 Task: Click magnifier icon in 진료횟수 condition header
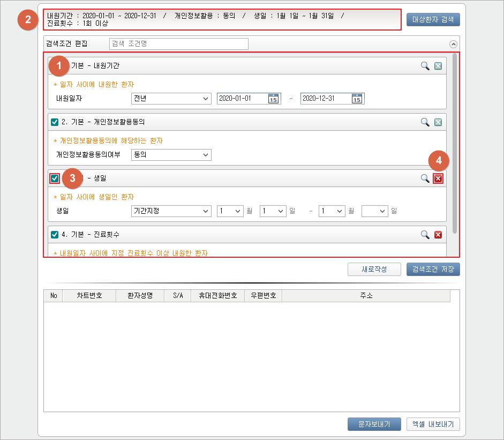(425, 235)
